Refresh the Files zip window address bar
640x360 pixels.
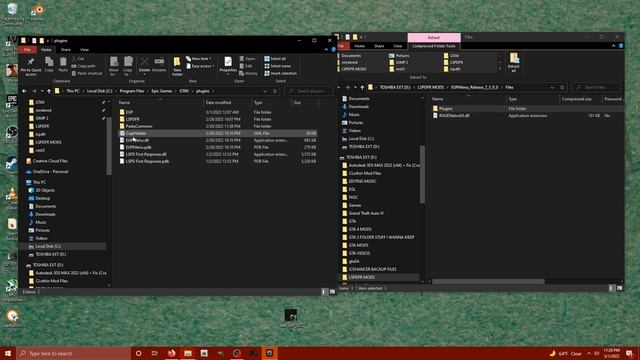tap(562, 87)
